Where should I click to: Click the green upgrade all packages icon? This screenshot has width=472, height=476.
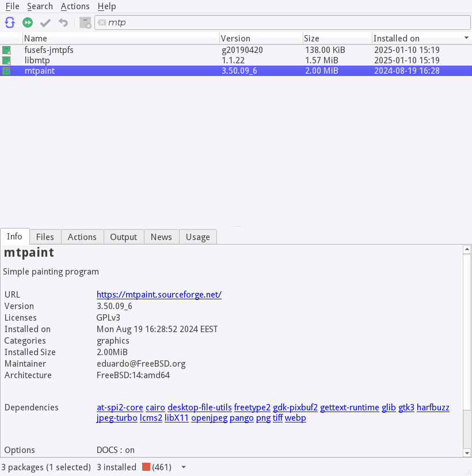[28, 22]
